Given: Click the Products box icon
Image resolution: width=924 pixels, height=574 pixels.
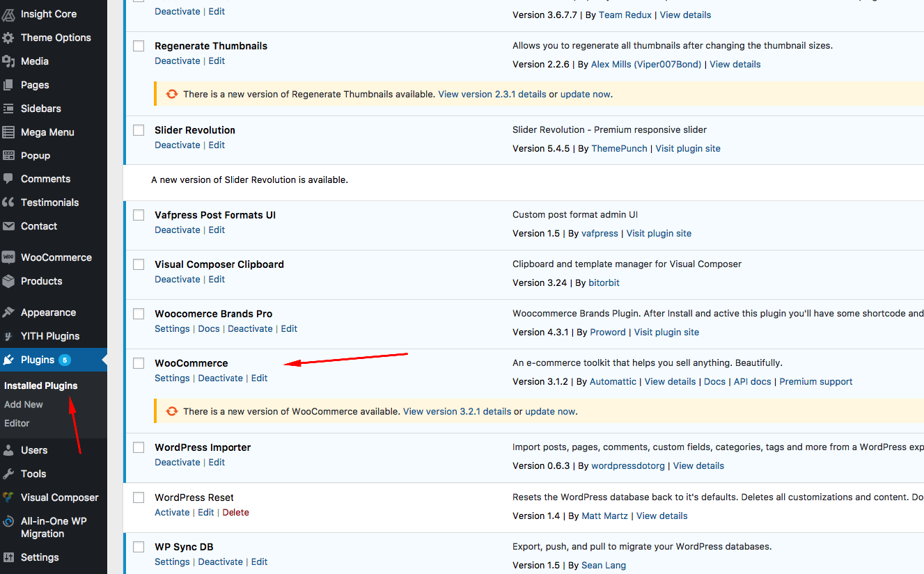Looking at the screenshot, I should click(8, 281).
